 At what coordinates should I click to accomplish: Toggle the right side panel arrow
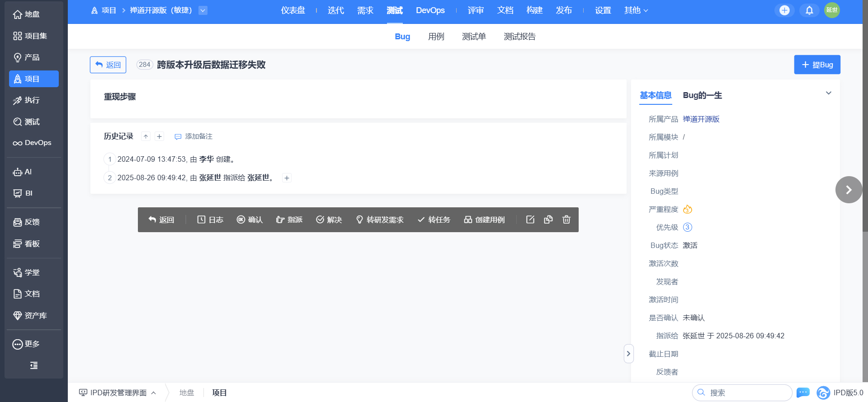click(628, 354)
